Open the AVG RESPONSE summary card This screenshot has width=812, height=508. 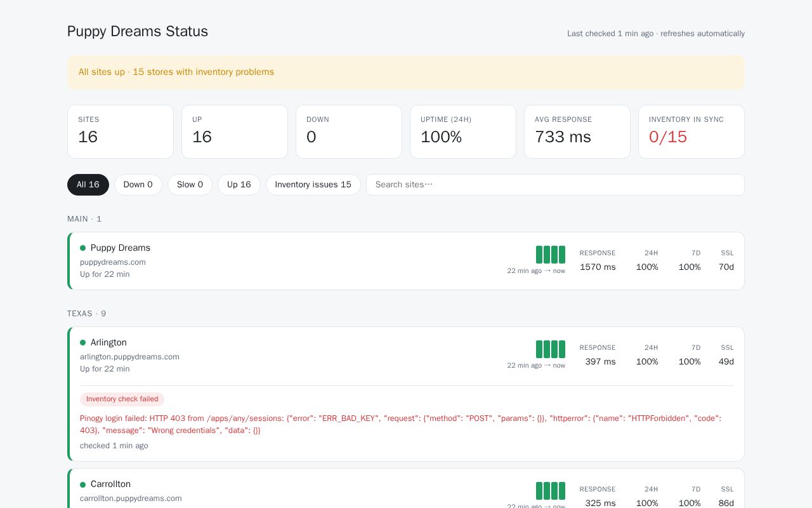(577, 131)
